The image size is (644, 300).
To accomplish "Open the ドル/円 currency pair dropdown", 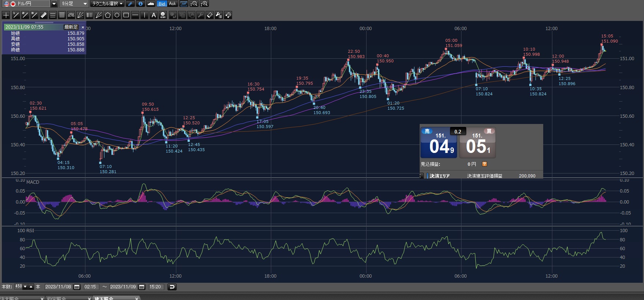I will 54,4.
